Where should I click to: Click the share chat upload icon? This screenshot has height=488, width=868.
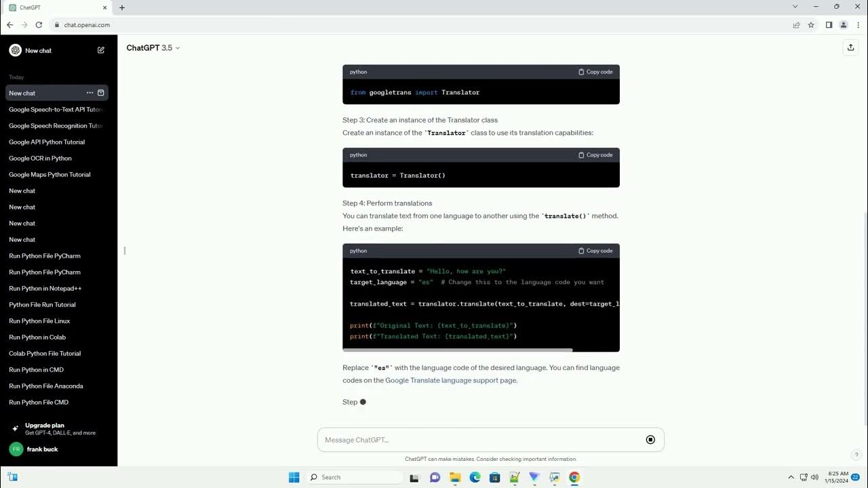[x=850, y=47]
